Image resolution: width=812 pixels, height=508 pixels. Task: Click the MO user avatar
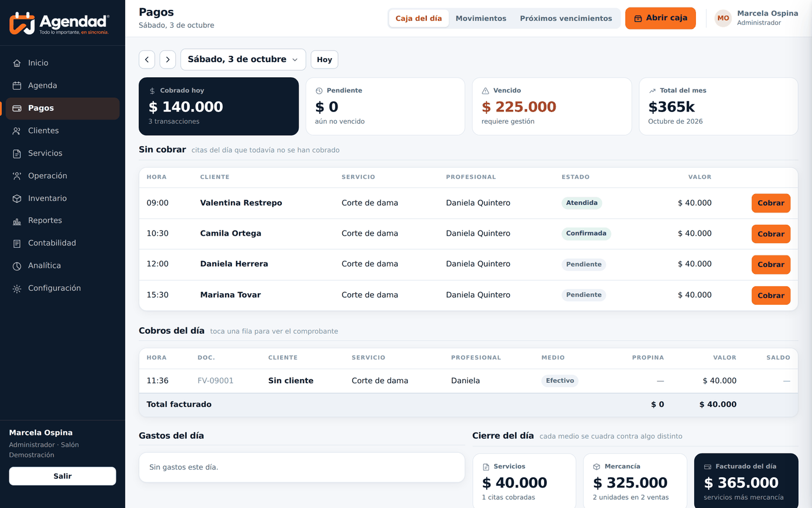pos(723,18)
